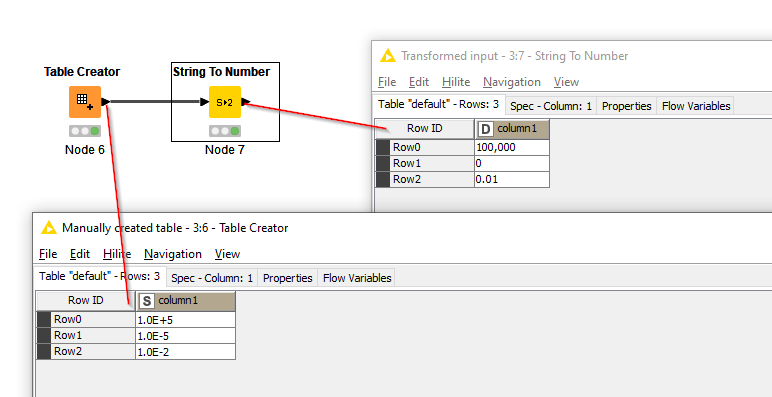The image size is (772, 397).
Task: Open Navigation menu in Table Creator window
Action: click(173, 254)
